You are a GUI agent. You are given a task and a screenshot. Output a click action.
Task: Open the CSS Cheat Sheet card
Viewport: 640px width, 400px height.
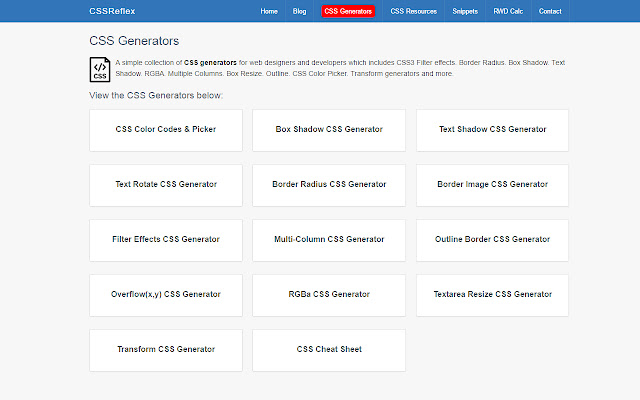coord(329,351)
